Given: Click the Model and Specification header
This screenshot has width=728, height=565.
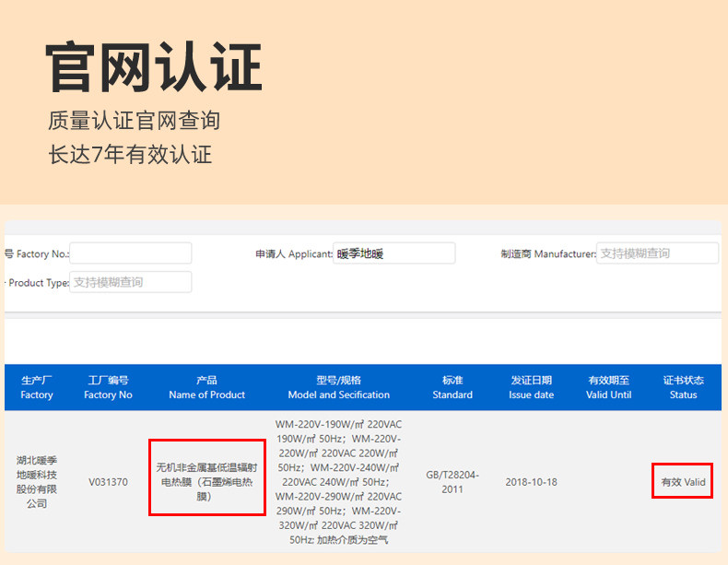Looking at the screenshot, I should [x=338, y=388].
